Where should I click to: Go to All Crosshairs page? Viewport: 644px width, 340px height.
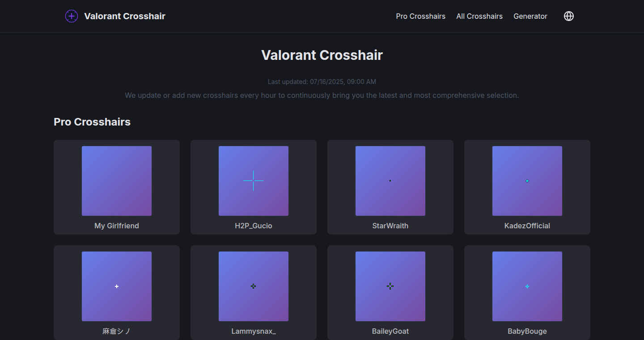click(x=479, y=16)
